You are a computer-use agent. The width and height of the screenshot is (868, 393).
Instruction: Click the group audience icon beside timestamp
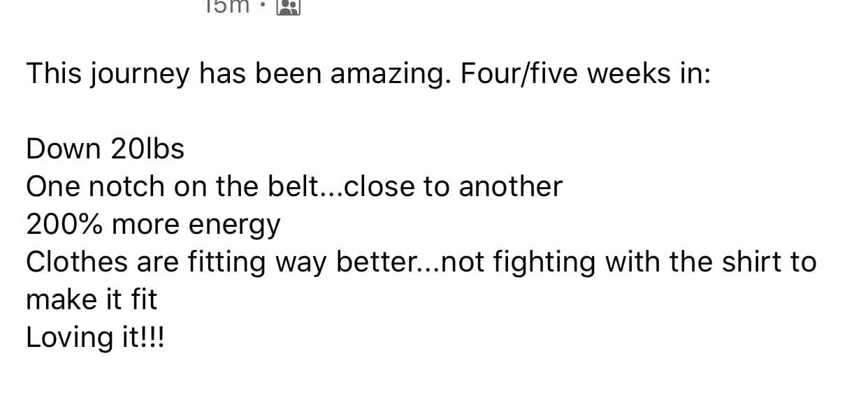click(289, 7)
